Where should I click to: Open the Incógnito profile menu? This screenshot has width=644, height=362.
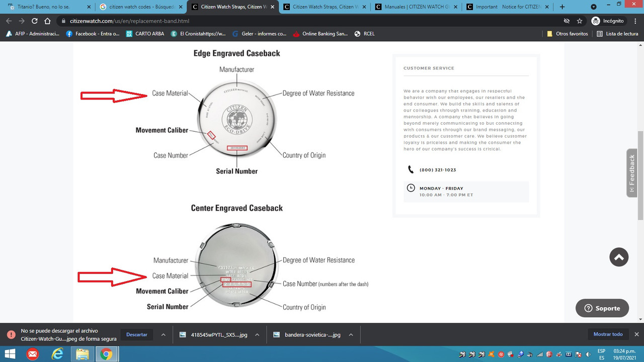click(608, 21)
